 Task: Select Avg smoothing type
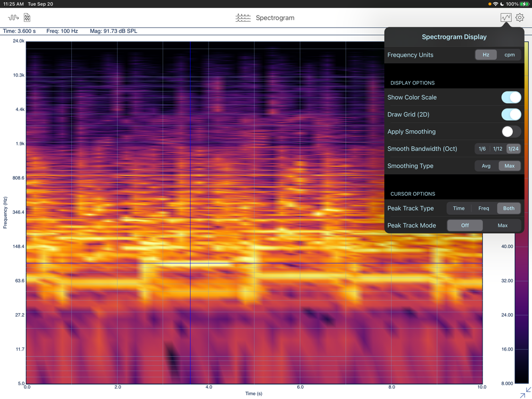[486, 166]
